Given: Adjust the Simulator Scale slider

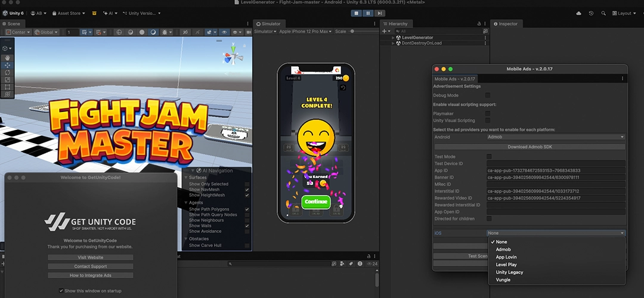Looking at the screenshot, I should click(x=353, y=32).
